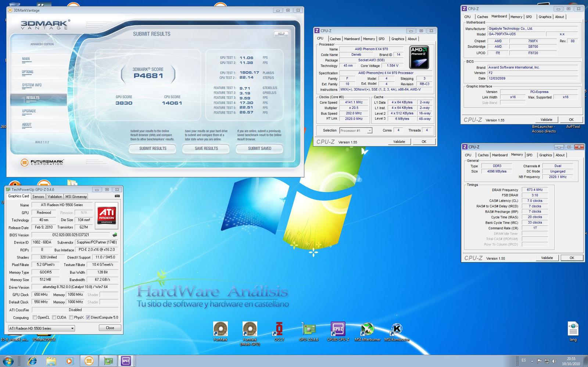
Task: Click Validate in CPU-Z processor window
Action: (x=399, y=141)
